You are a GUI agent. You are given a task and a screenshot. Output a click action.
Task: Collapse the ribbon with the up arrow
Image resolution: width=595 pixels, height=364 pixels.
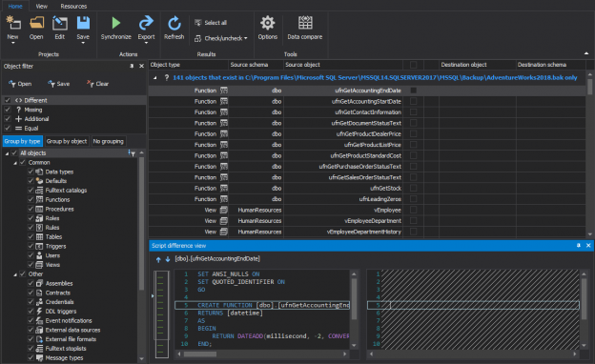tap(586, 53)
